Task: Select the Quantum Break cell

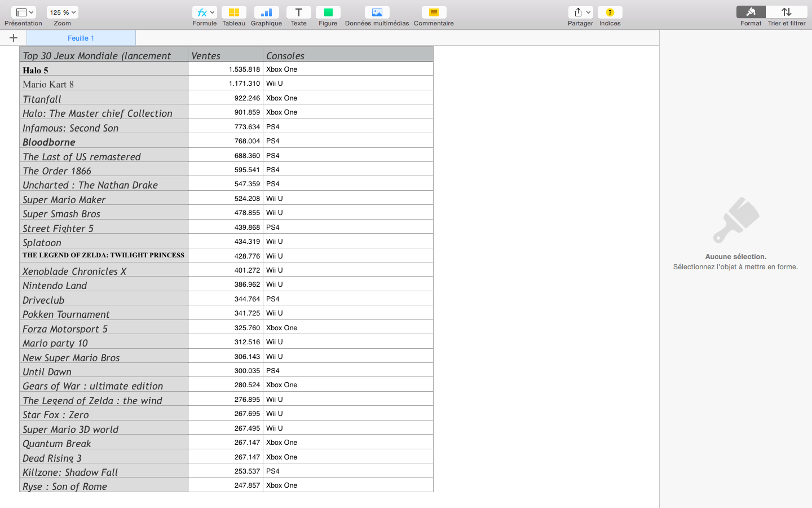Action: [104, 442]
